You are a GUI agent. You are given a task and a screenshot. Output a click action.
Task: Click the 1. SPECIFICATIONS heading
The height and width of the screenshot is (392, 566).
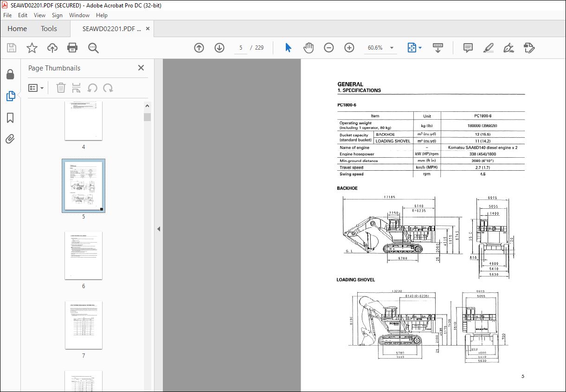coord(359,90)
